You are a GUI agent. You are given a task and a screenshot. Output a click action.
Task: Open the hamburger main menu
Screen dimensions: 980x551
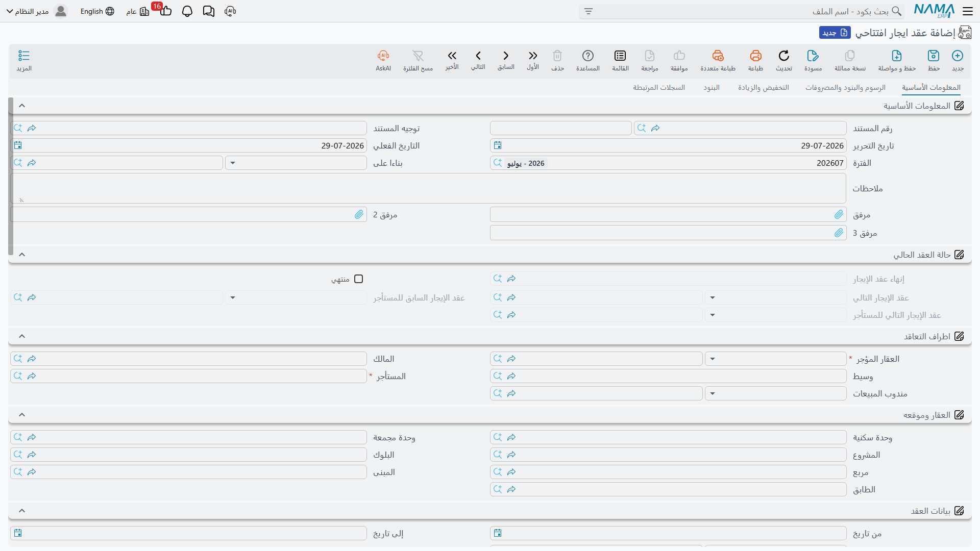point(967,11)
